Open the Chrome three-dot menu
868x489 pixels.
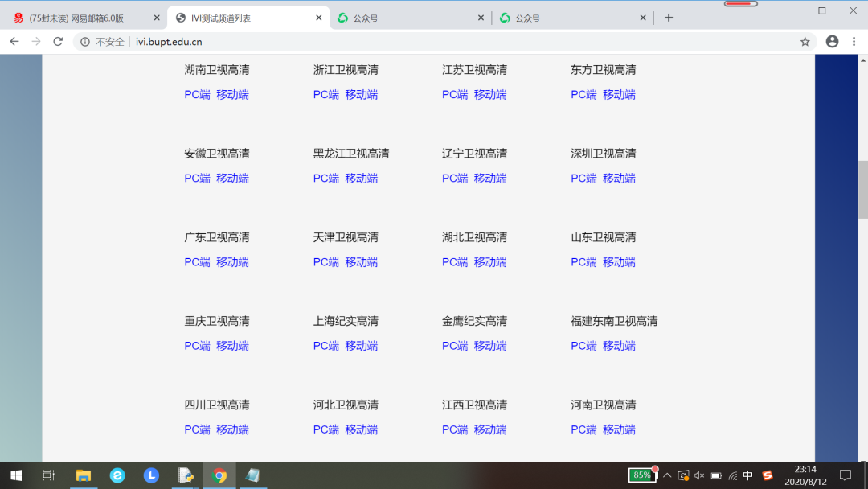pyautogui.click(x=854, y=42)
